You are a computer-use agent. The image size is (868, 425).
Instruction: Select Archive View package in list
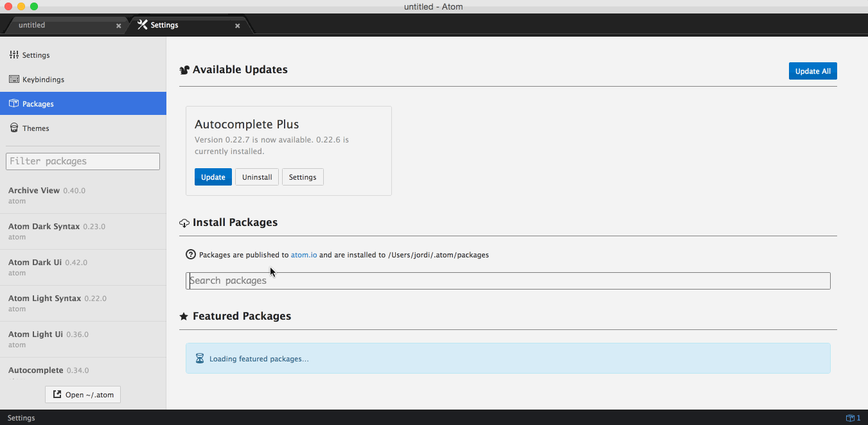point(83,196)
